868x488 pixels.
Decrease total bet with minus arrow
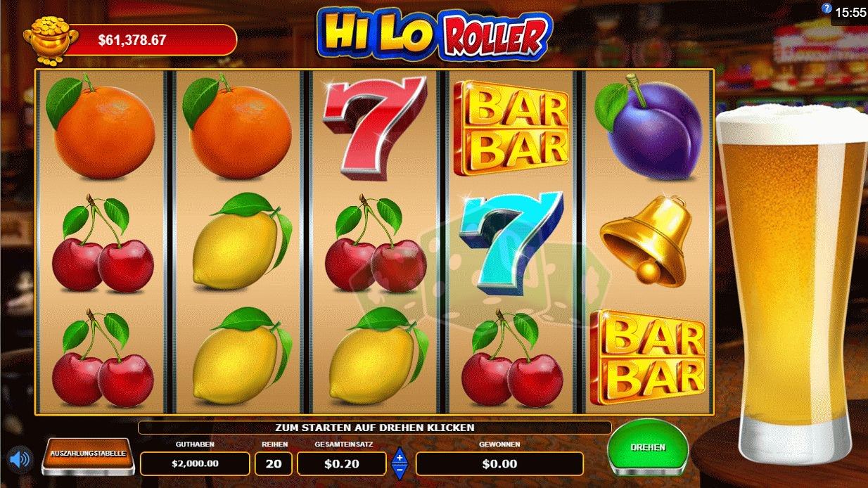pos(400,470)
